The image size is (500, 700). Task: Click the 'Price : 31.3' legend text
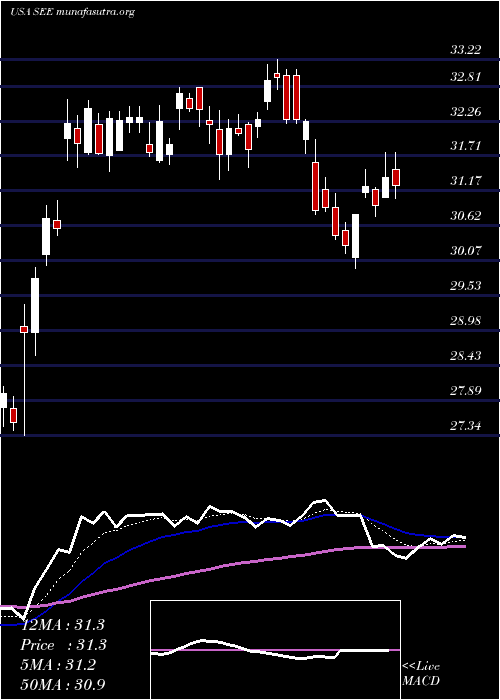pyautogui.click(x=63, y=645)
